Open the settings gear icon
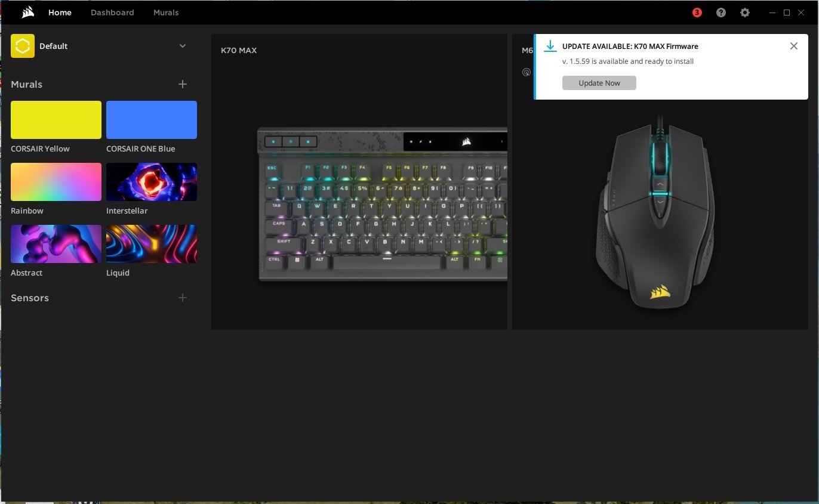The width and height of the screenshot is (819, 504). point(745,13)
